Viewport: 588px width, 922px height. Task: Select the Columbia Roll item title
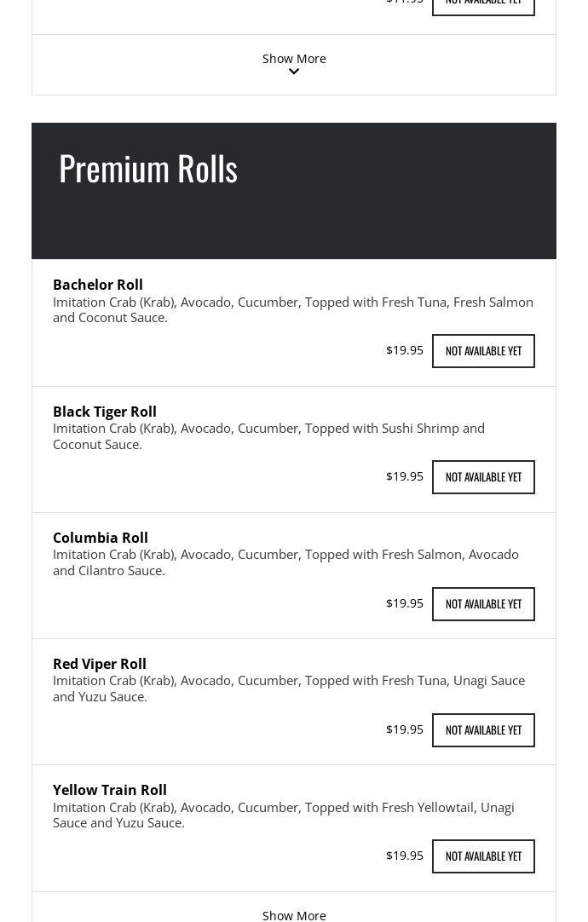[101, 538]
